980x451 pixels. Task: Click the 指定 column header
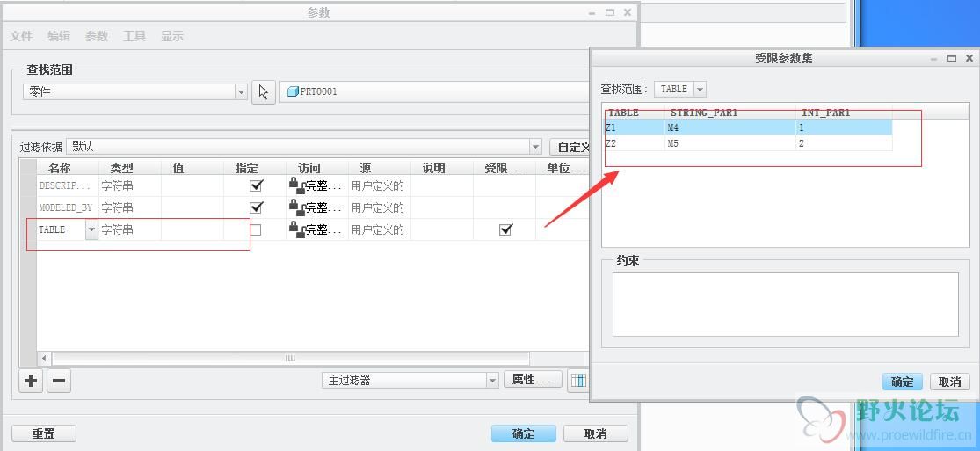(x=247, y=168)
